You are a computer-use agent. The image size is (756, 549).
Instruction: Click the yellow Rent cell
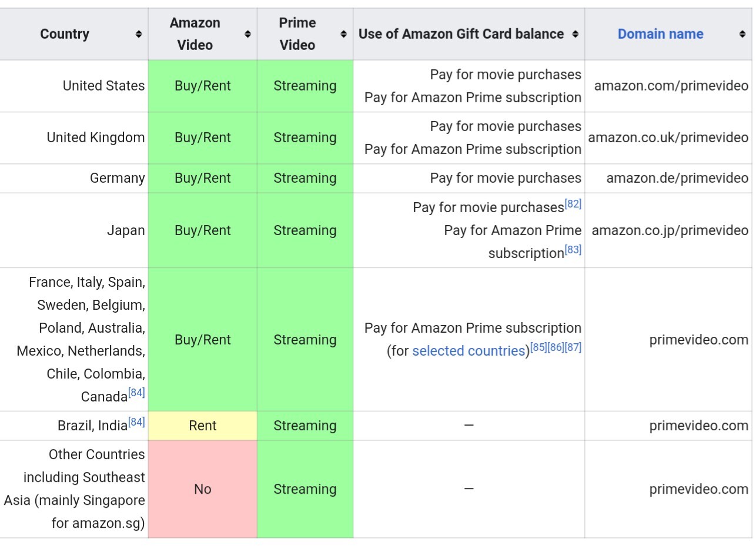(x=203, y=426)
